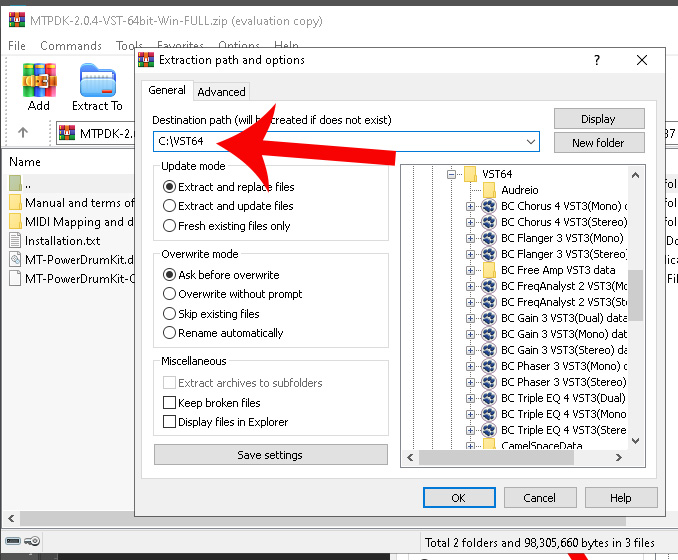This screenshot has height=560, width=678.
Task: Select BC Chorus 4 VST3(Stereo) tree item
Action: coord(563,222)
